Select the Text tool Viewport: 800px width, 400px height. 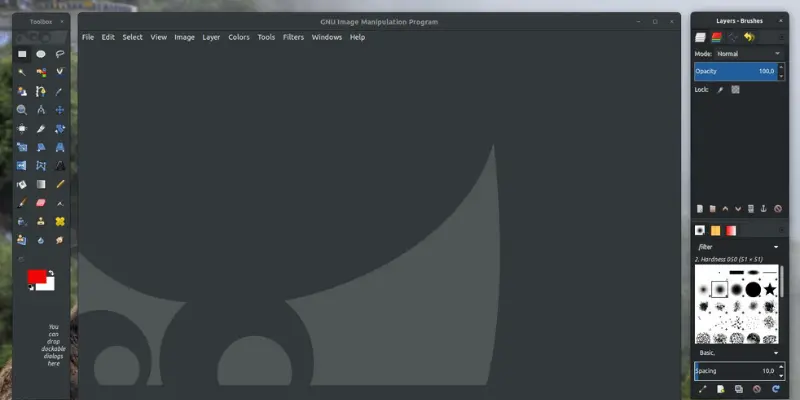point(60,166)
